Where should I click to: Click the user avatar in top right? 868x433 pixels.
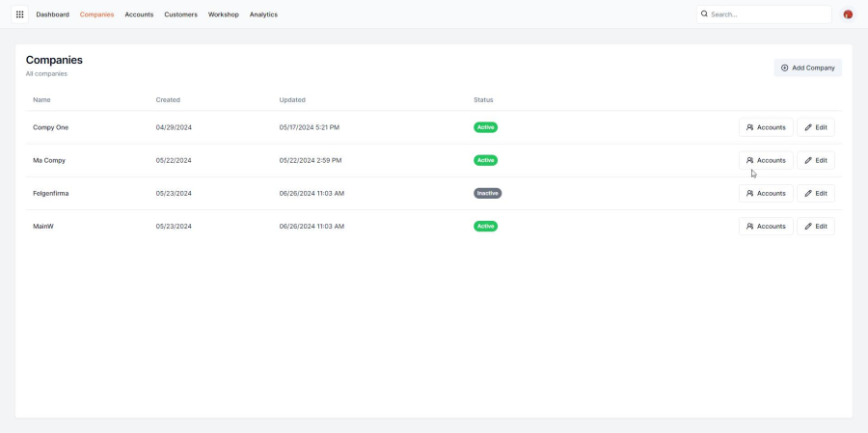pos(848,14)
